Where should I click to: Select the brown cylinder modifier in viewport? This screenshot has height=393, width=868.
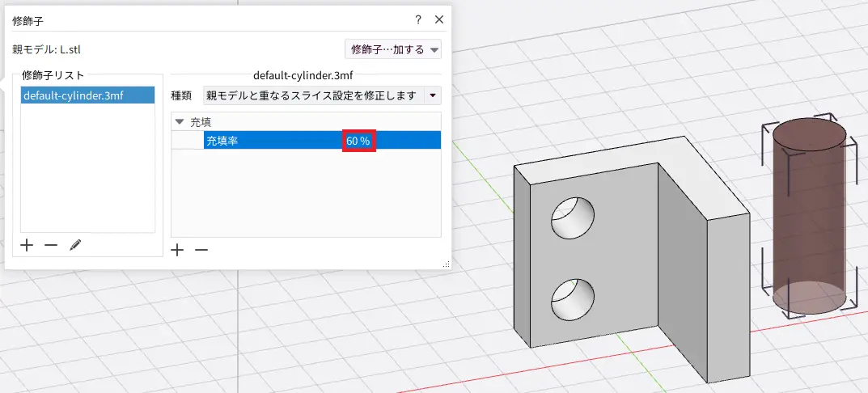(x=809, y=218)
